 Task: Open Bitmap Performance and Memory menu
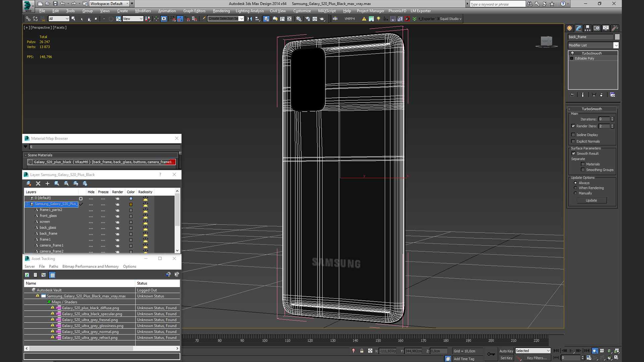coord(91,266)
